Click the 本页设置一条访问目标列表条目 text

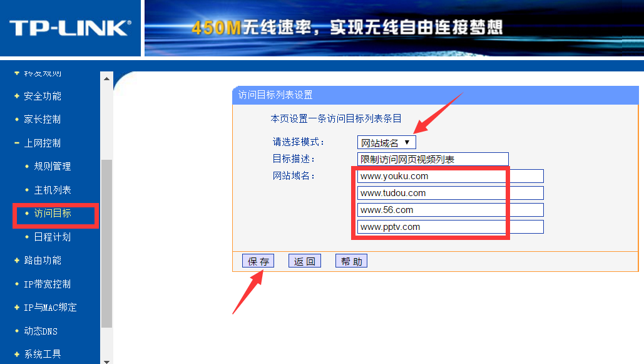[336, 118]
